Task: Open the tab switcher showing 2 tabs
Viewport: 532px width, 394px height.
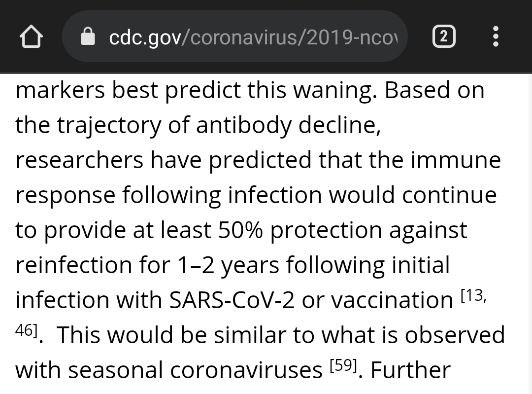Action: pos(444,36)
